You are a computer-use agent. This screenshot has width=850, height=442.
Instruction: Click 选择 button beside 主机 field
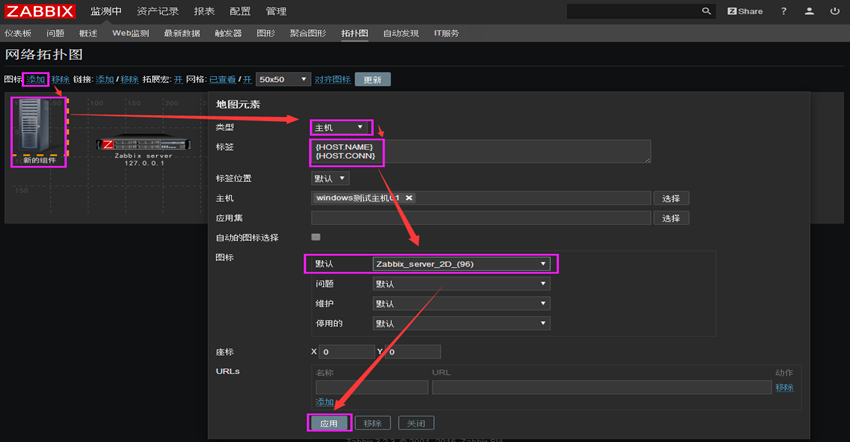pos(671,198)
